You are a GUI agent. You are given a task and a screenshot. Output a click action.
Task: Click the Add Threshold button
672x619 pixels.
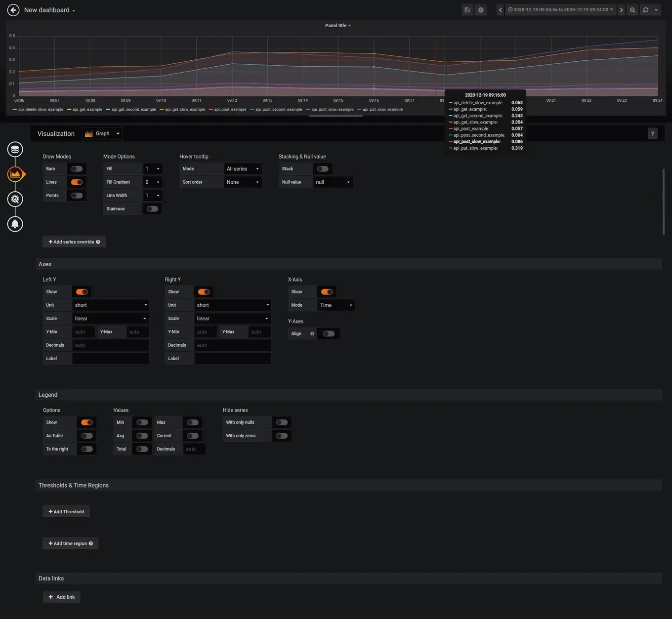66,511
